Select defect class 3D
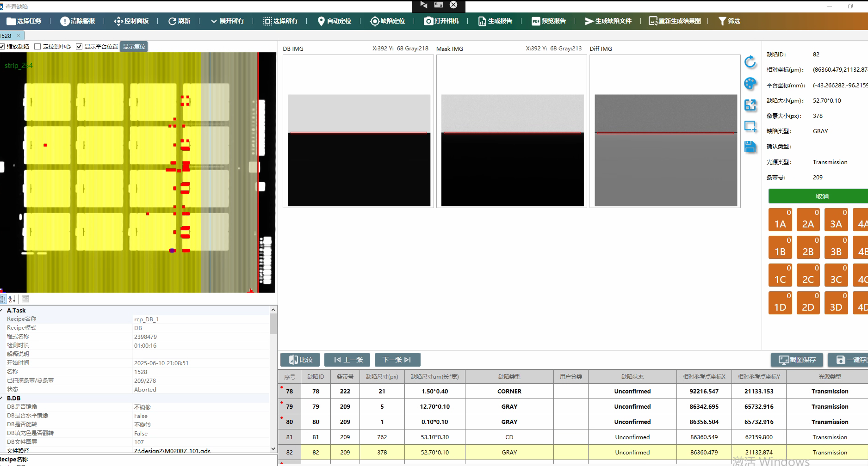Screen dimensions: 868x466 [836, 303]
